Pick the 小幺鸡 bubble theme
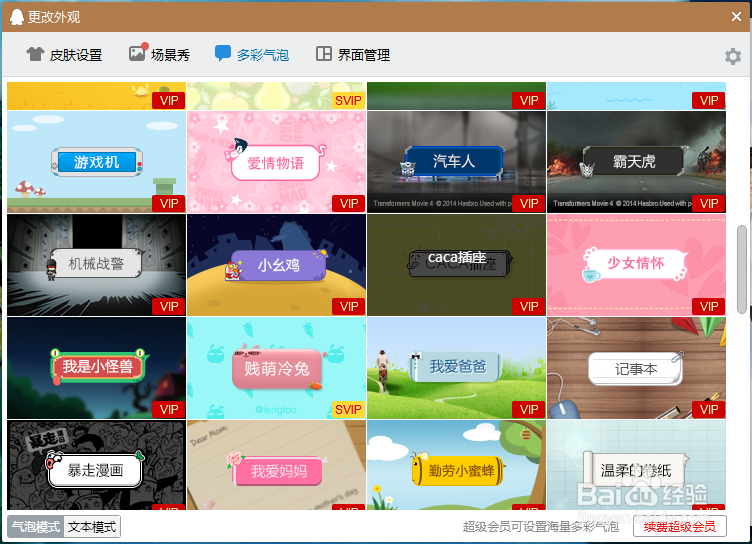This screenshot has width=752, height=544. click(x=276, y=265)
